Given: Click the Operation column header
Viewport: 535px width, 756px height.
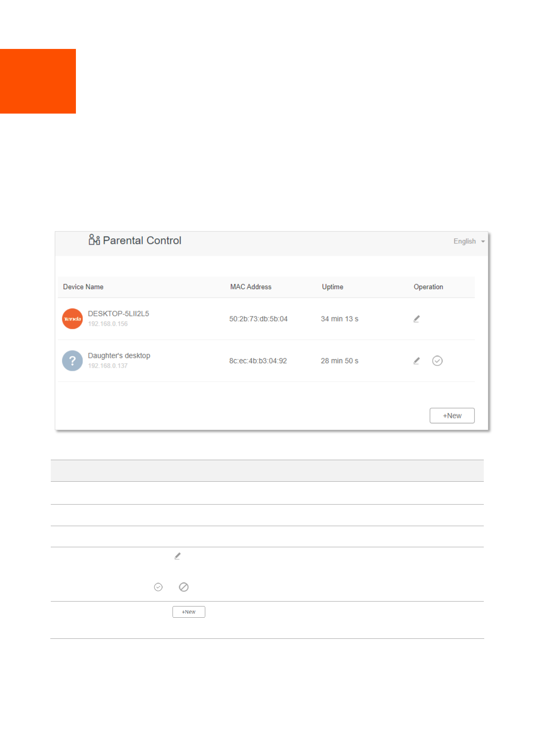Looking at the screenshot, I should pos(428,287).
